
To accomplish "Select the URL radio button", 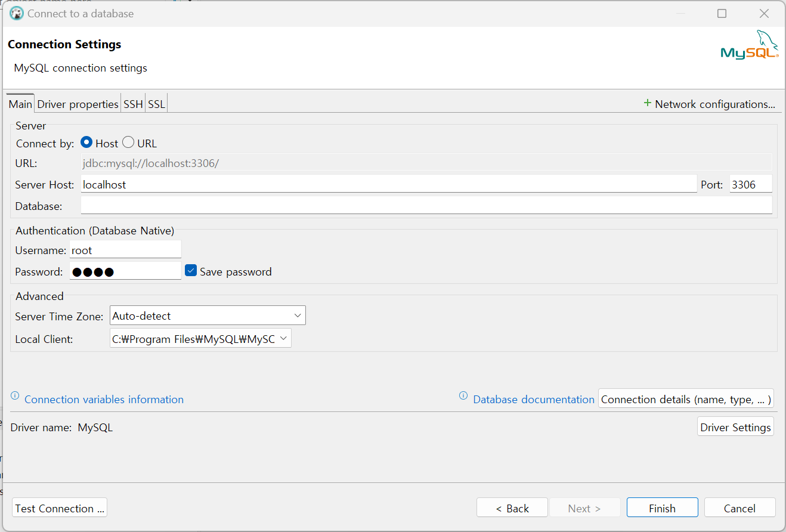I will 128,143.
